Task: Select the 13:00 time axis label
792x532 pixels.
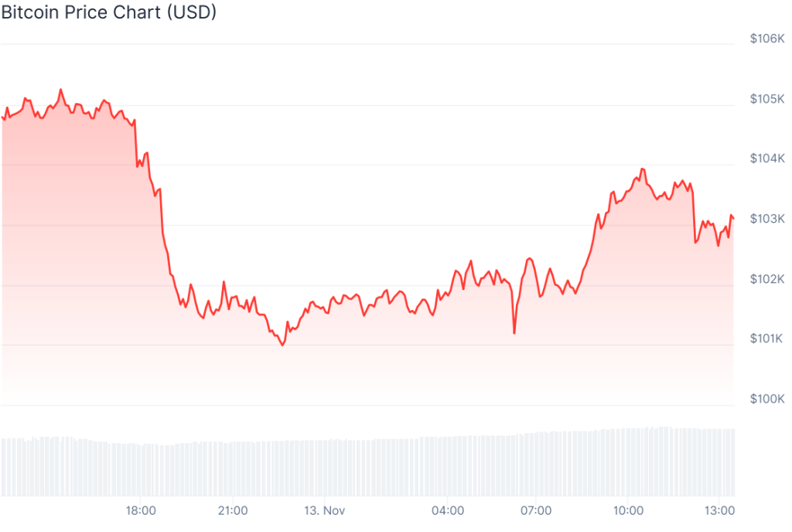Action: tap(720, 510)
